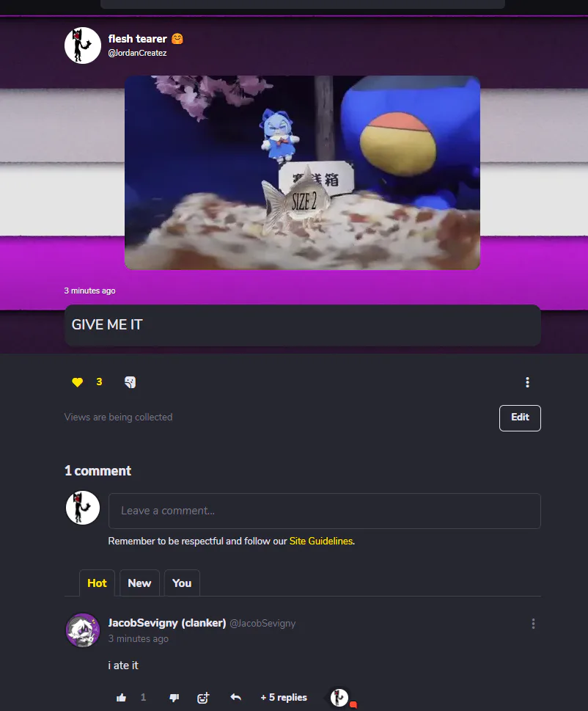Open the Site Guidelines link
588x711 pixels.
[320, 541]
